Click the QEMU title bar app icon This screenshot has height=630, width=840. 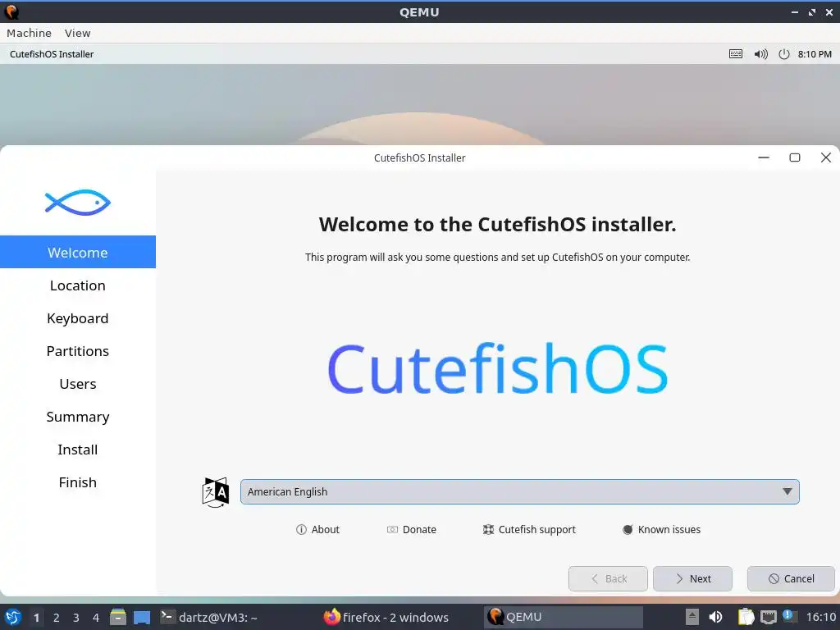[x=11, y=11]
